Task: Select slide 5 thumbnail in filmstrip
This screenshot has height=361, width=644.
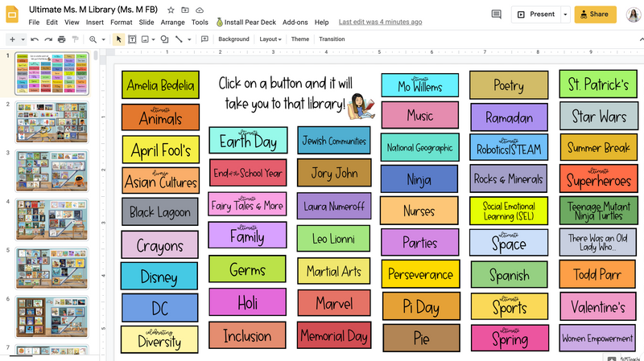Action: [52, 269]
